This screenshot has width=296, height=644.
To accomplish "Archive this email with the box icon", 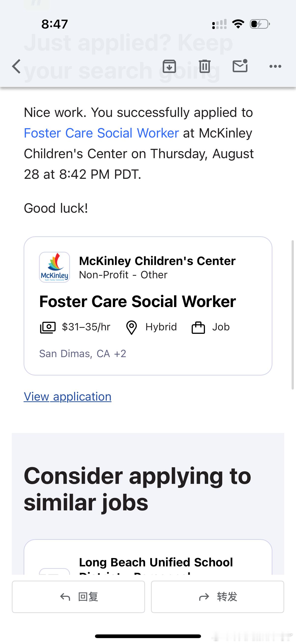I will (169, 66).
